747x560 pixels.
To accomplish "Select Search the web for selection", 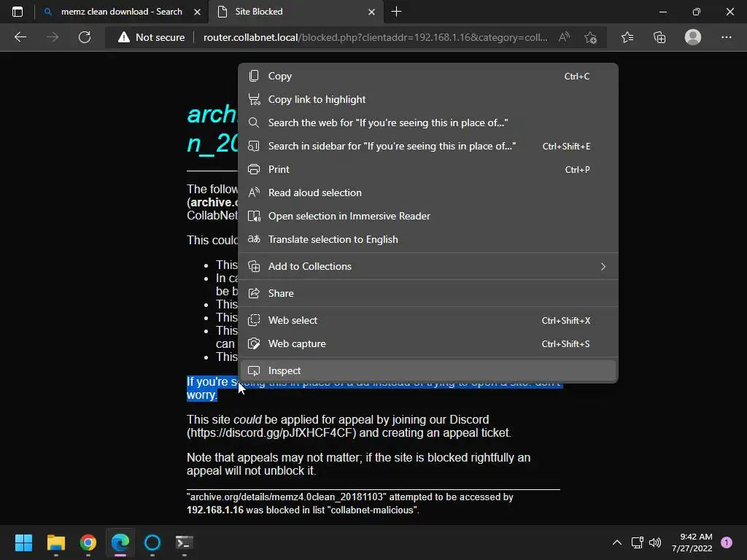I will point(427,122).
